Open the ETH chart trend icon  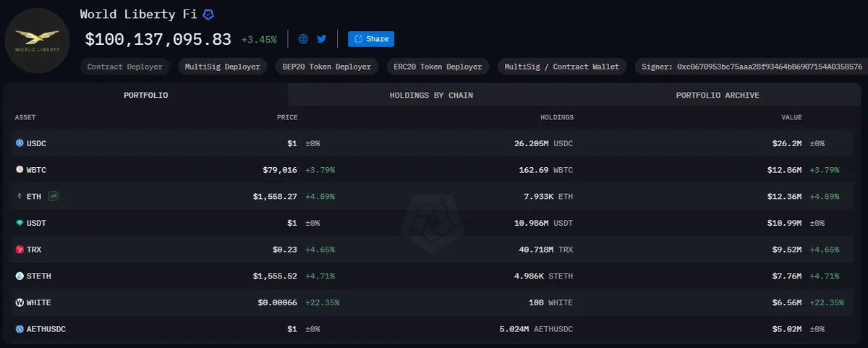point(54,196)
